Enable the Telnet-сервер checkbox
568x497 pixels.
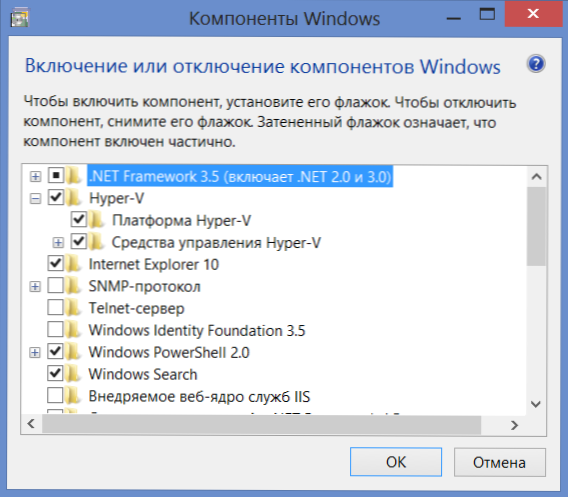(55, 308)
